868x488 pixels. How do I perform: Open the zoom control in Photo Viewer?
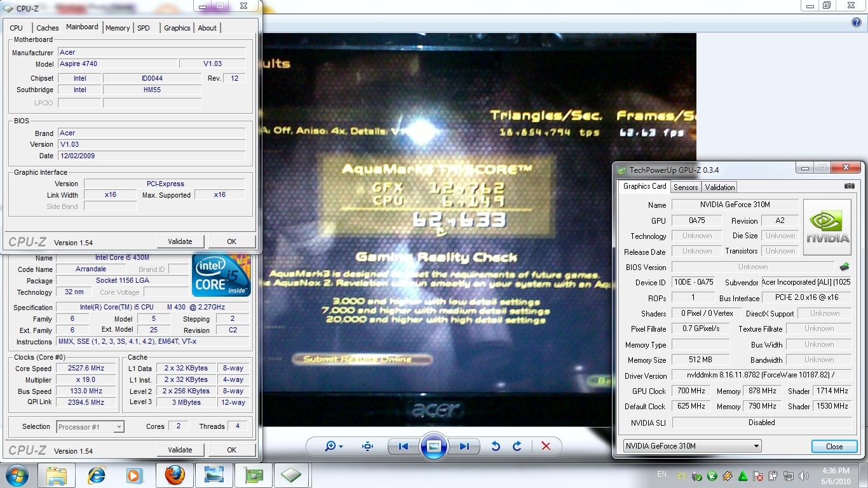pyautogui.click(x=333, y=446)
